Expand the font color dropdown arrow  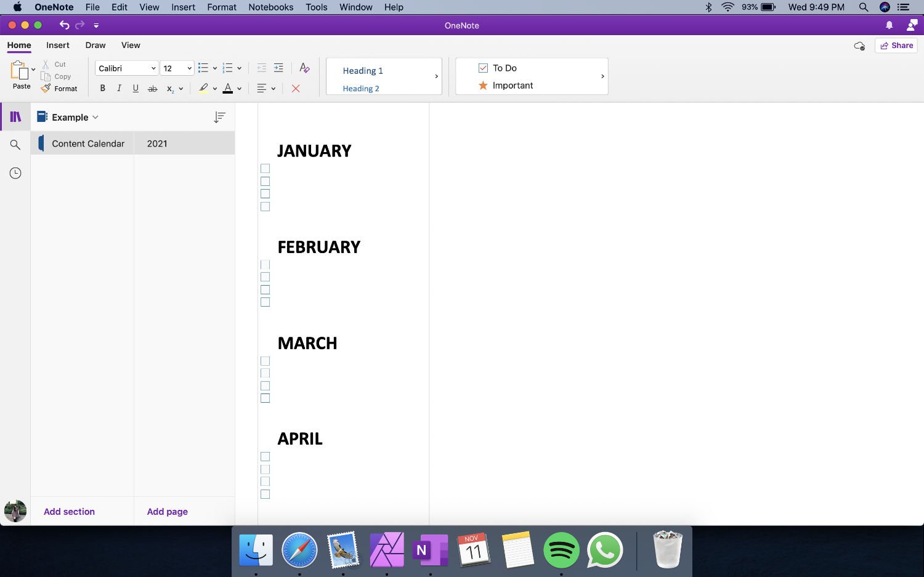[x=239, y=89]
